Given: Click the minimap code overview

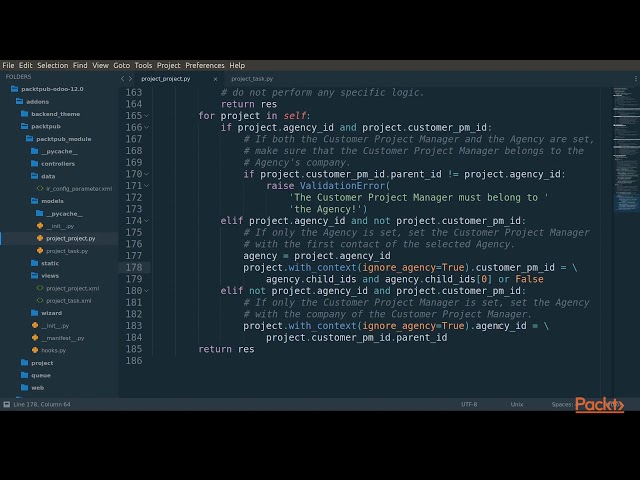Looking at the screenshot, I should click(626, 149).
